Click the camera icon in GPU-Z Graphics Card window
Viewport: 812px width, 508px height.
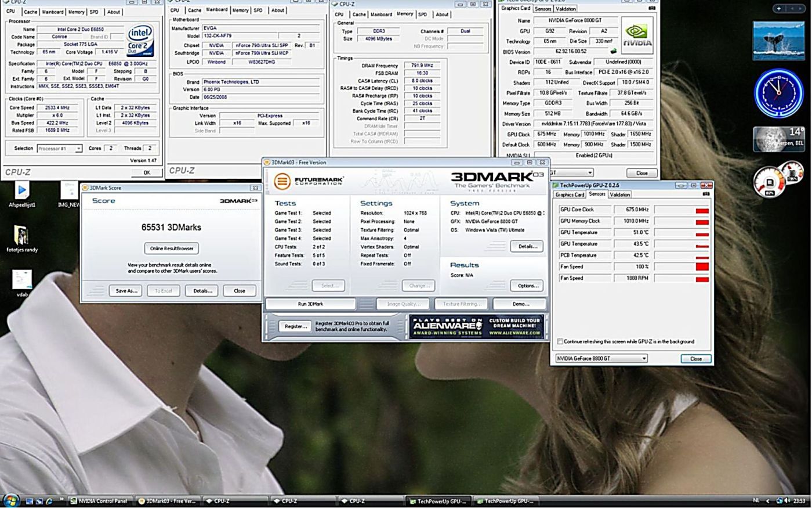click(x=652, y=8)
